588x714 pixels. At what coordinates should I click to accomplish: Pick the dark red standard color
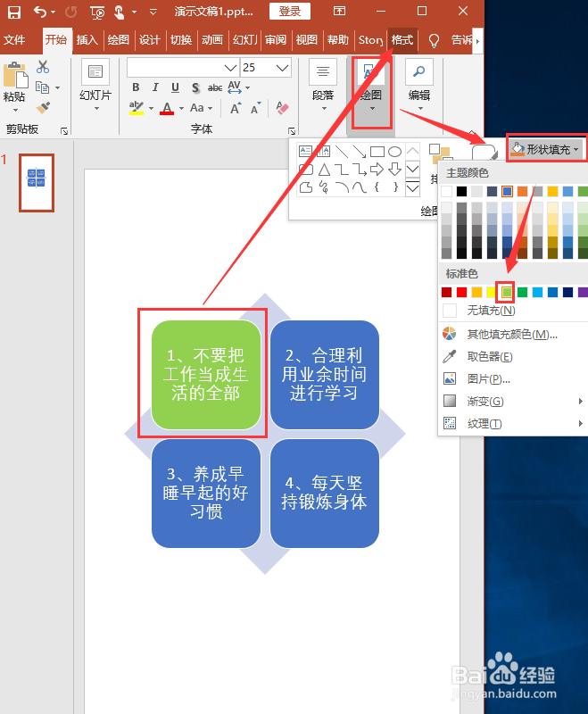(446, 292)
